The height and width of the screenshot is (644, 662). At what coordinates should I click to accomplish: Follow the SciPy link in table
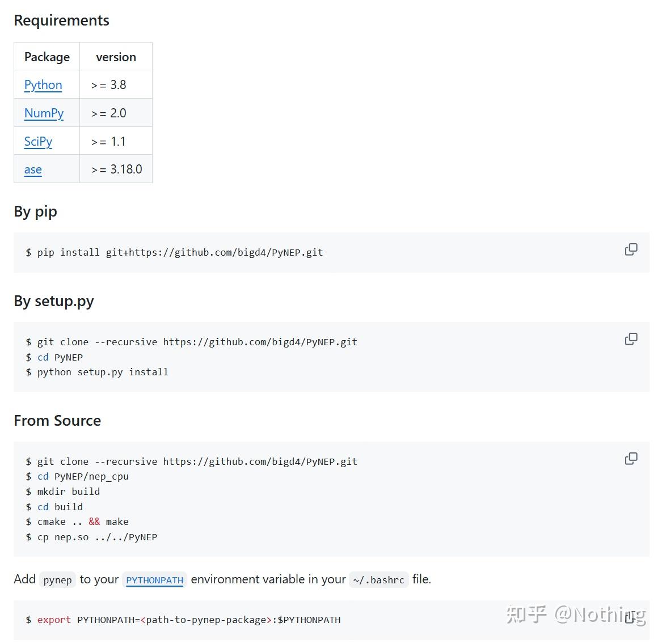[x=38, y=141]
